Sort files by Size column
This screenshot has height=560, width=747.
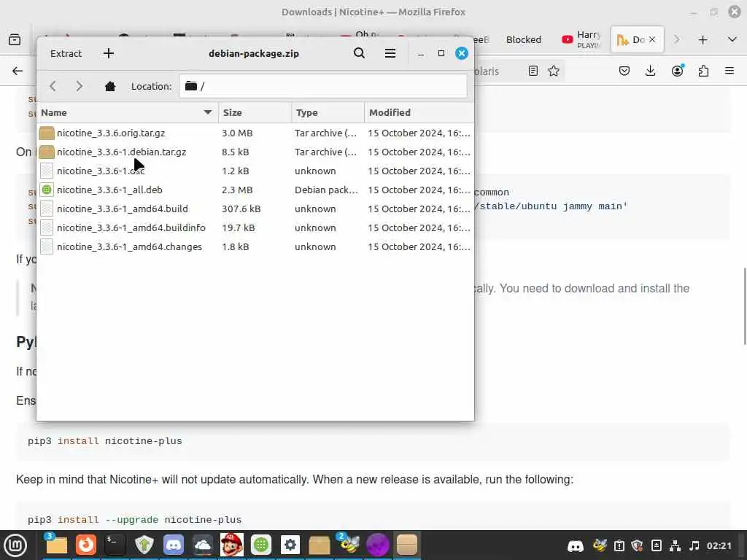(255, 112)
